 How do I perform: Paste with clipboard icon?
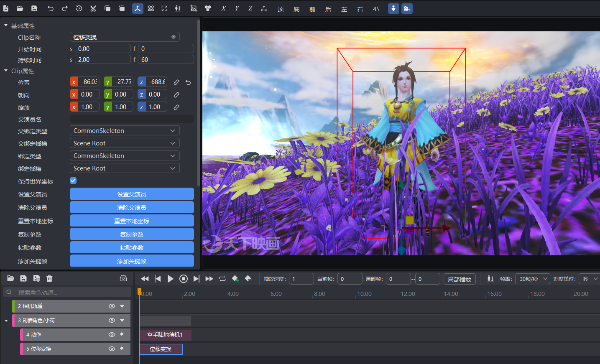click(x=122, y=8)
